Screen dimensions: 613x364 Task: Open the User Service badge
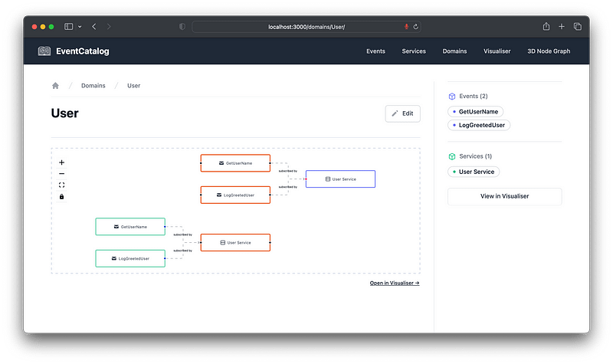[474, 172]
